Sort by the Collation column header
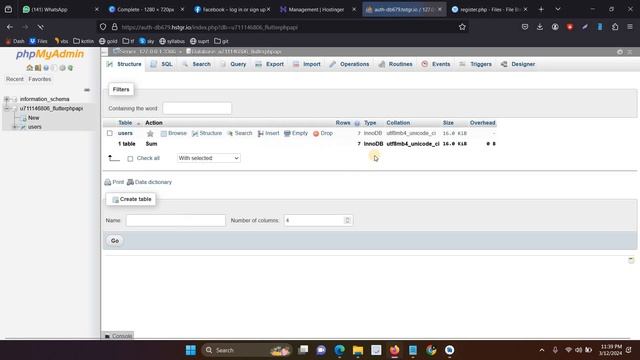640x360 pixels. 398,123
